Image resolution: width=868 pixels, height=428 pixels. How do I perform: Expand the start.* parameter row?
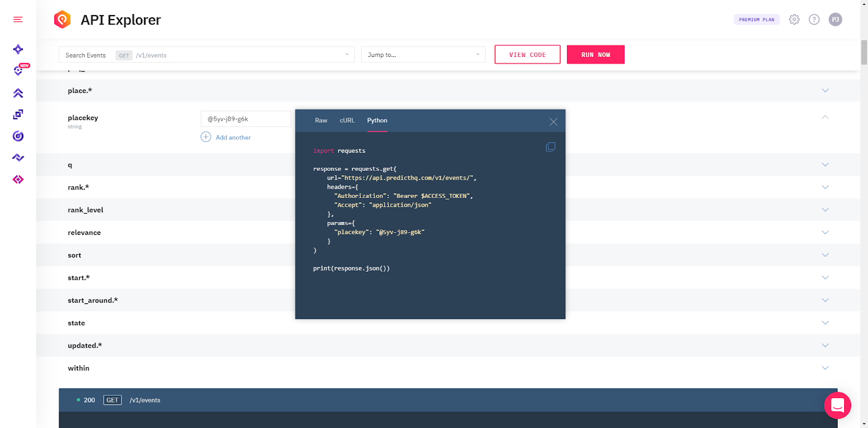point(825,278)
